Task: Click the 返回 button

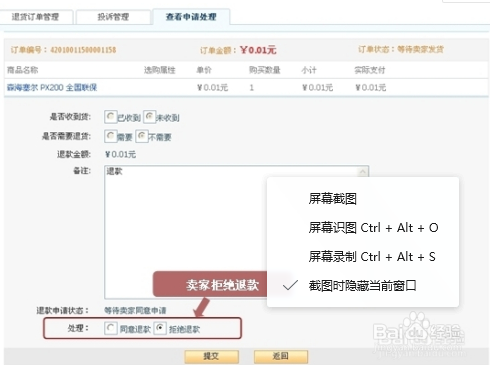Action: coord(281,356)
